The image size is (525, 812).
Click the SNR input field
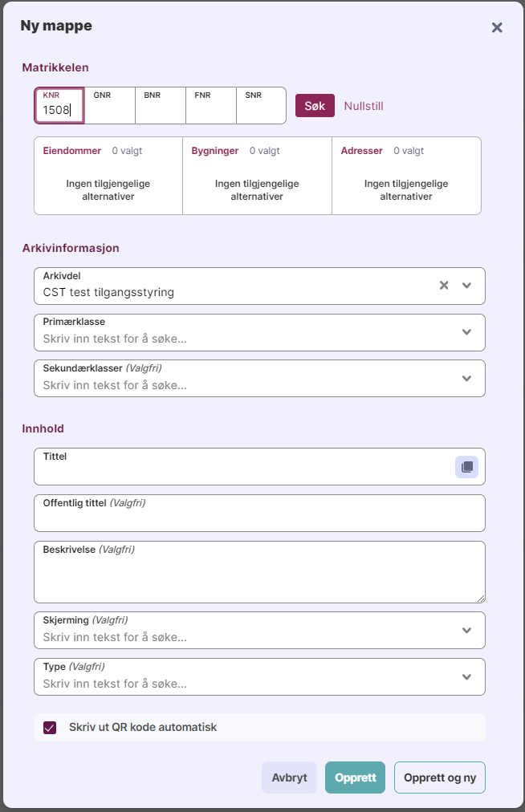(x=261, y=110)
